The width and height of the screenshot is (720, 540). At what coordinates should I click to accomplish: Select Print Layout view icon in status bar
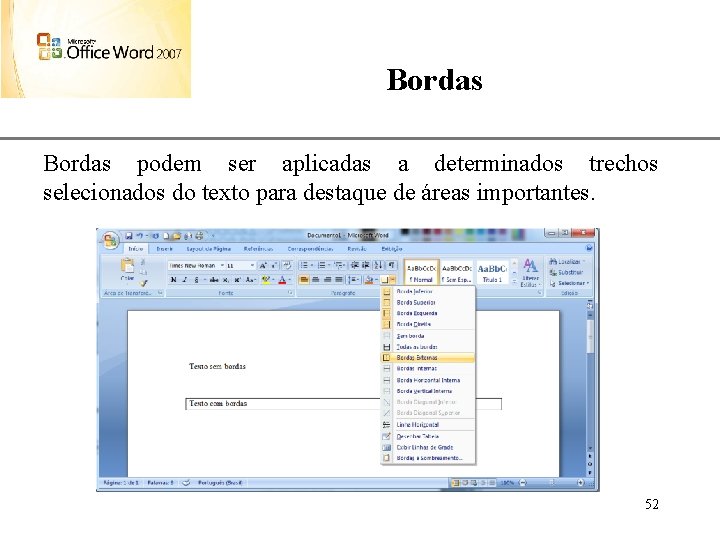tap(456, 483)
